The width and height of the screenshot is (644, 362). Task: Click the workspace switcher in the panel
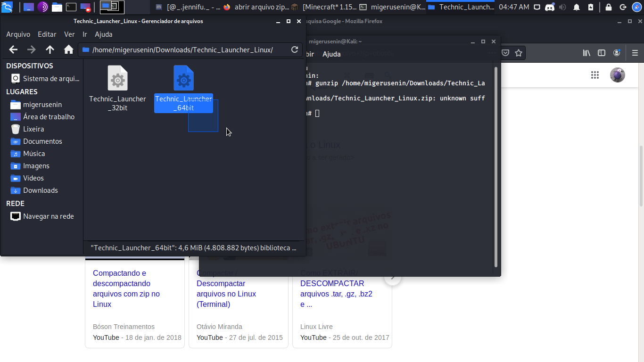click(x=112, y=7)
